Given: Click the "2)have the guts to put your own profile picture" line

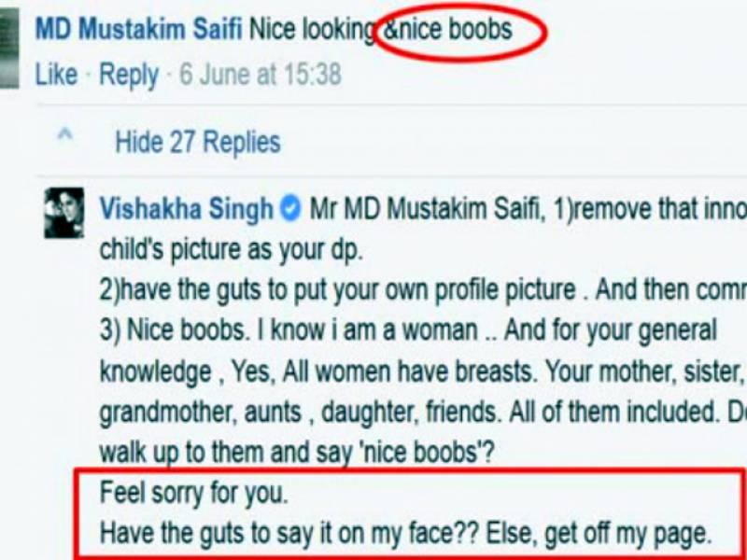Looking at the screenshot, I should (337, 290).
